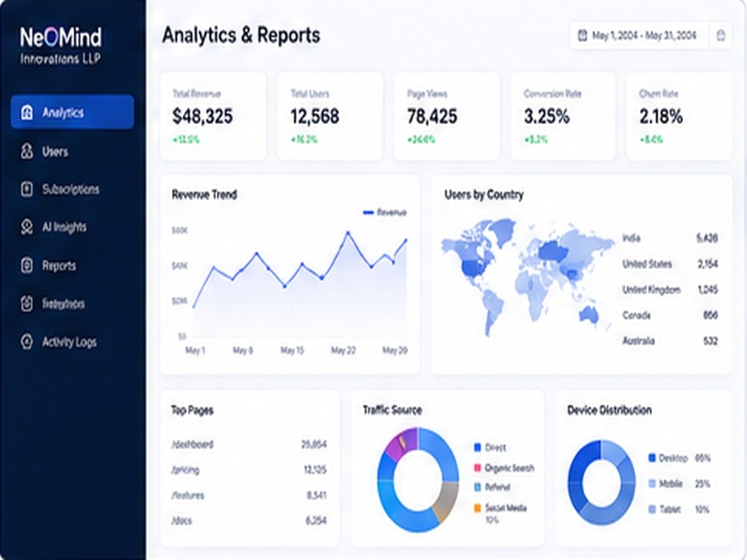This screenshot has height=560, width=747.
Task: Click the Canada country row
Action: (670, 315)
